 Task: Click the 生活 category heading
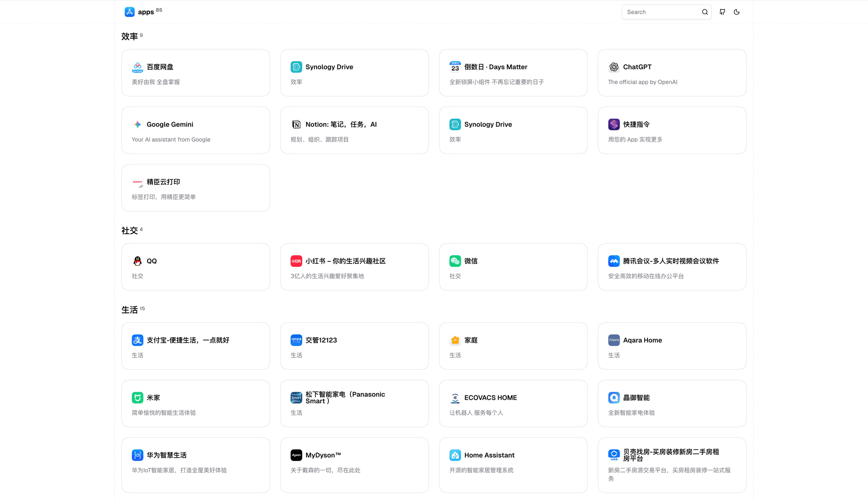pos(130,310)
